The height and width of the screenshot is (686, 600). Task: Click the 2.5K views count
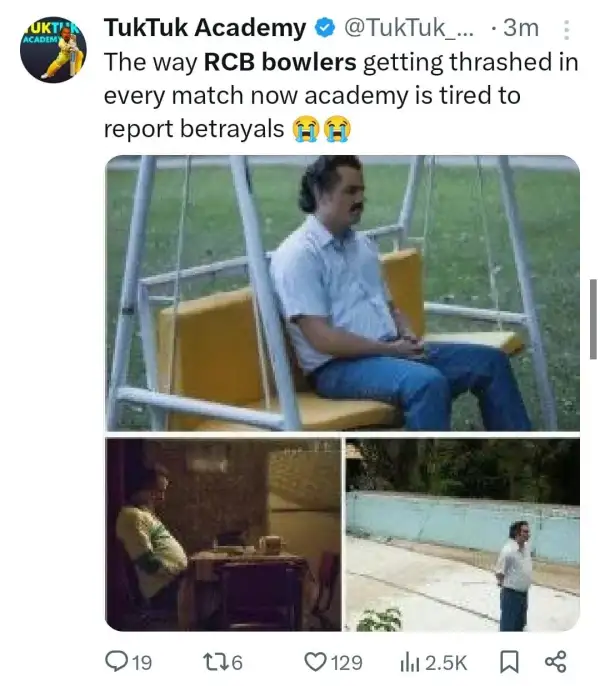(x=446, y=662)
